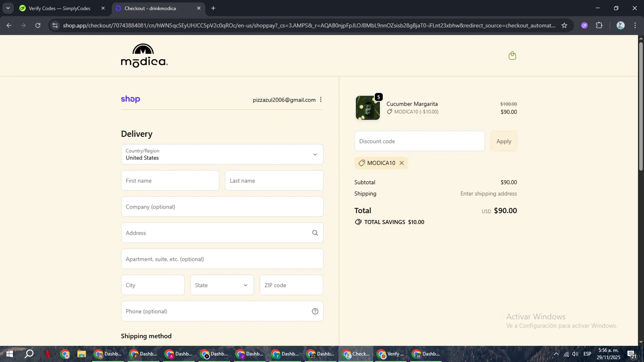Click the City field
644x362 pixels.
pos(153,285)
